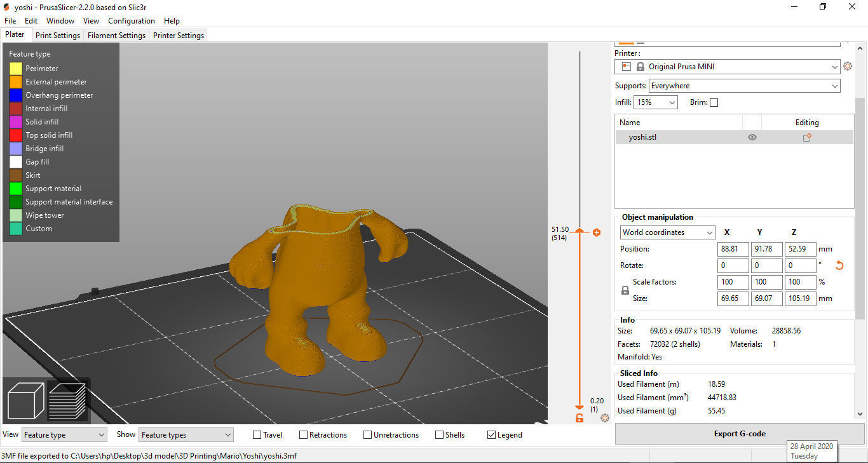Image resolution: width=868 pixels, height=463 pixels.
Task: Click the blue Overhang perimeter swatch
Action: pyautogui.click(x=16, y=95)
